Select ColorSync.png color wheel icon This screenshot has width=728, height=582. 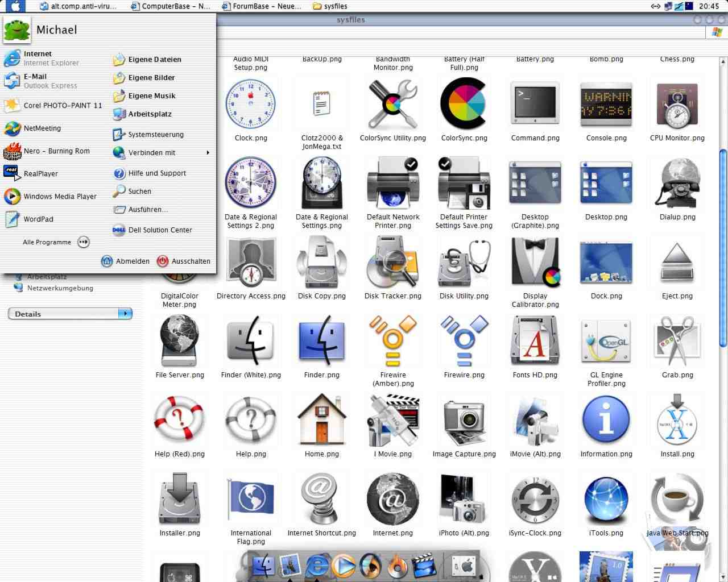point(464,104)
